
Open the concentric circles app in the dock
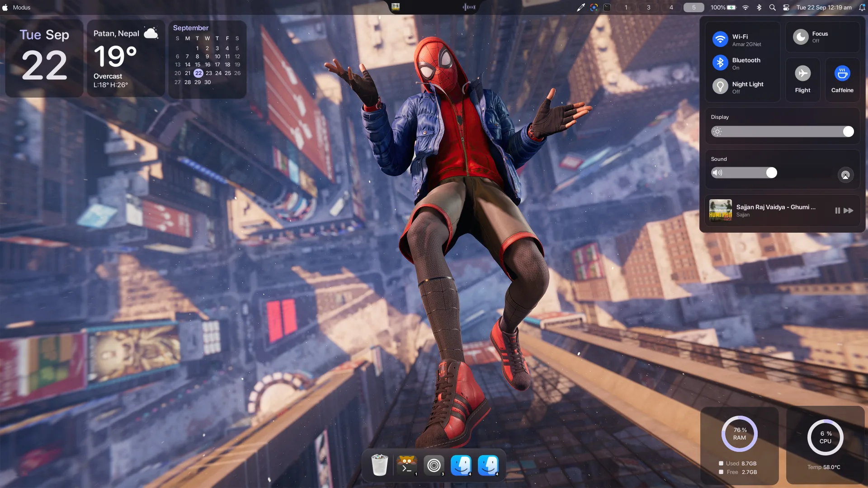434,465
